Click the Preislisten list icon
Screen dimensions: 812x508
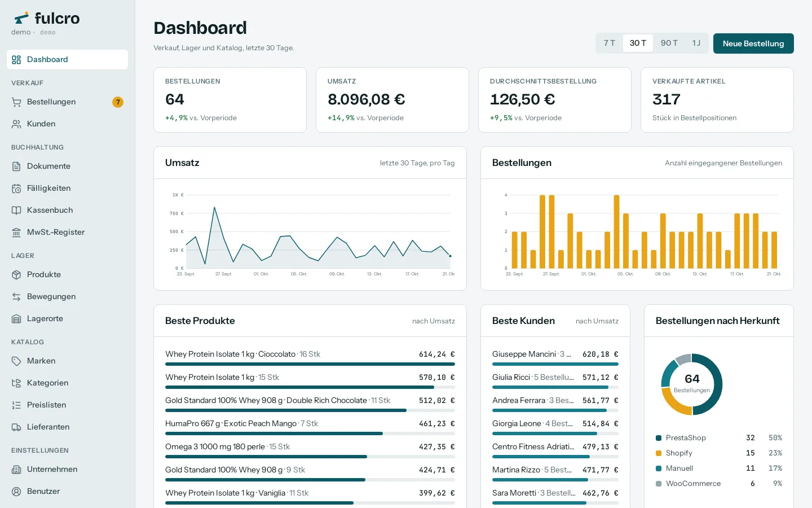coord(16,405)
